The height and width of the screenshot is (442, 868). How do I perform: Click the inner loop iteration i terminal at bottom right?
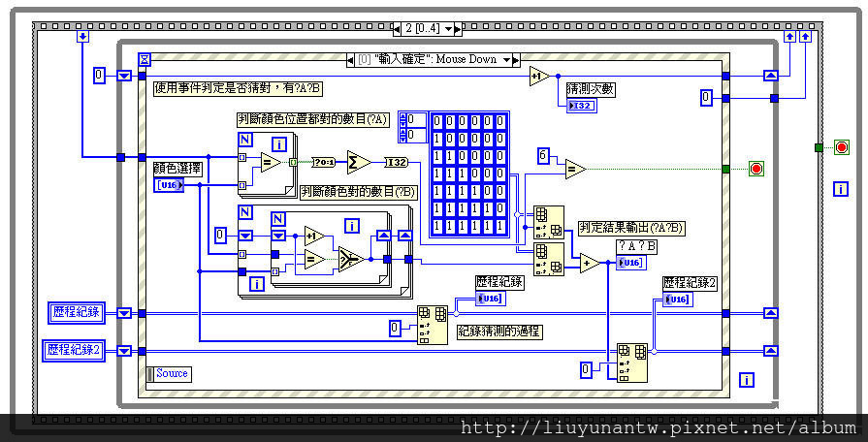click(x=747, y=380)
